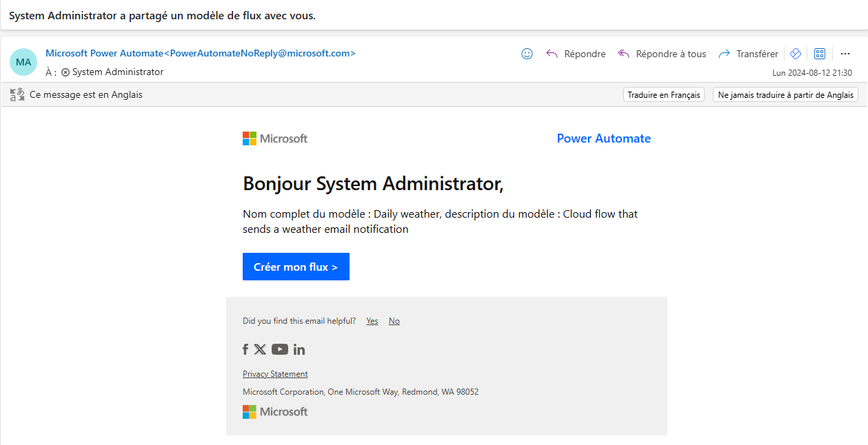This screenshot has width=868, height=445.
Task: Click the translator icon before 'Ce message est en Anglais'
Action: click(17, 94)
